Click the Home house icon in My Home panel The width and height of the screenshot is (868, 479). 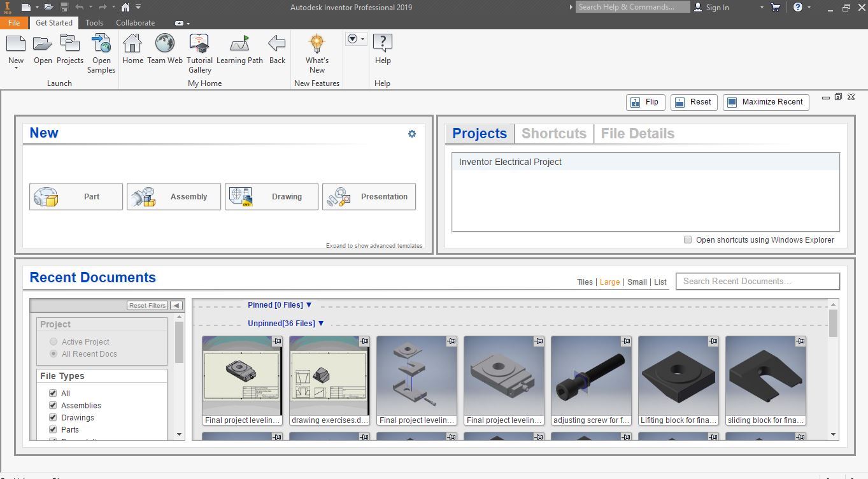click(x=132, y=43)
